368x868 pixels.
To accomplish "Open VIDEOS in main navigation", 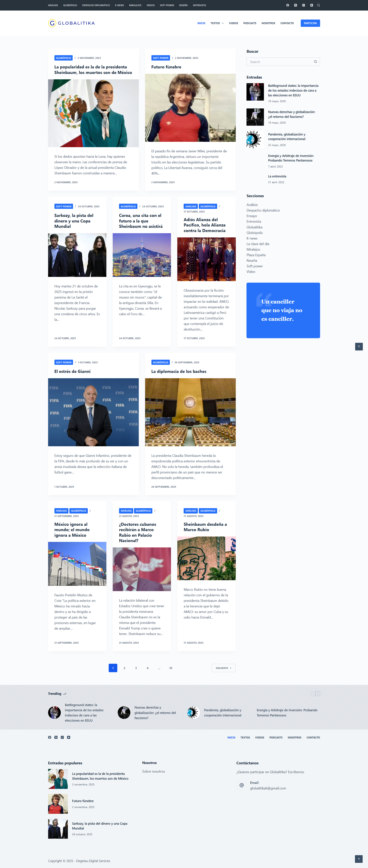I will 233,23.
